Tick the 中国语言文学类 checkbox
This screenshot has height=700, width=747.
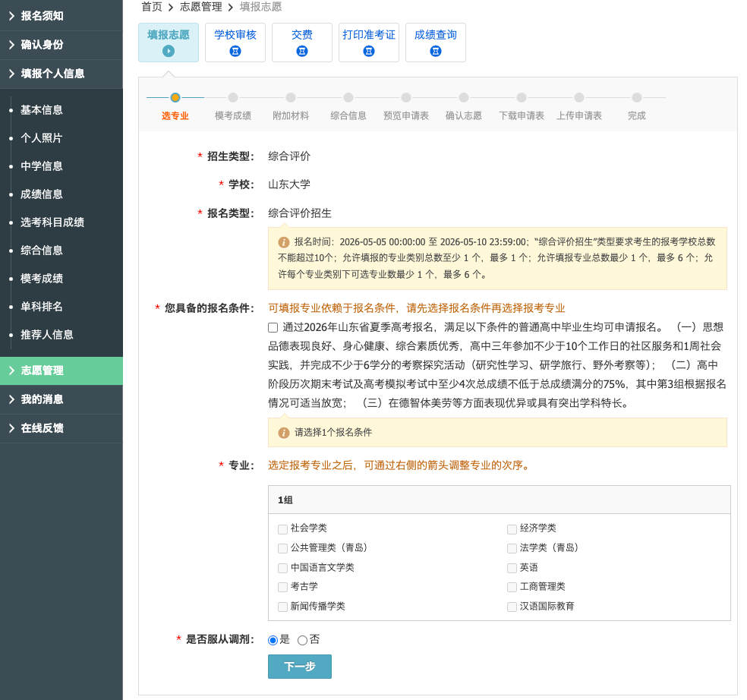(x=282, y=568)
